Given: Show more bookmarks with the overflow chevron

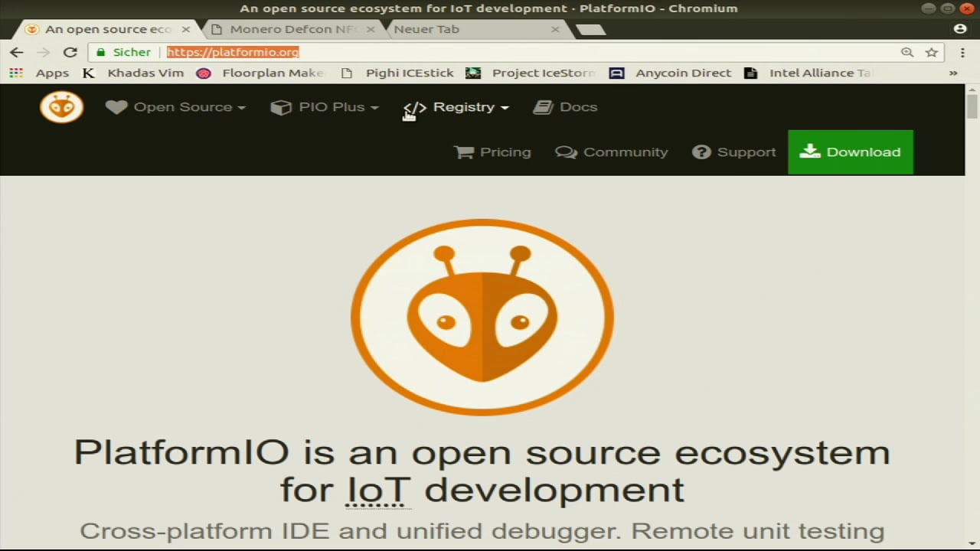Looking at the screenshot, I should point(953,73).
